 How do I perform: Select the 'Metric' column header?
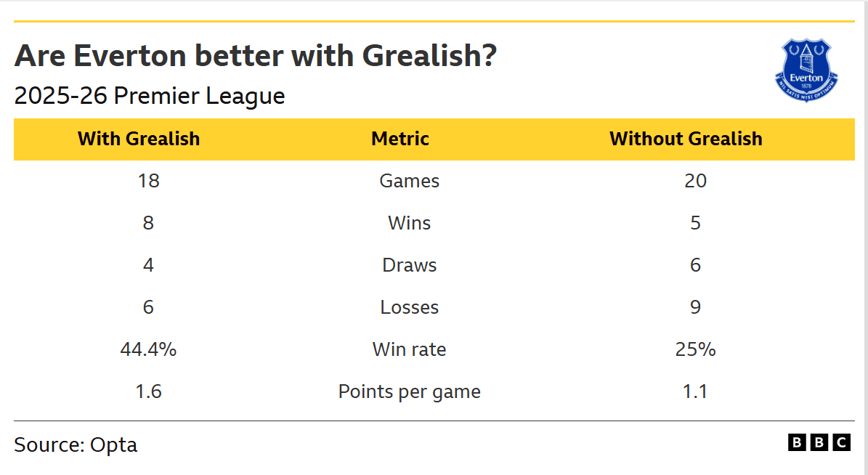point(400,139)
